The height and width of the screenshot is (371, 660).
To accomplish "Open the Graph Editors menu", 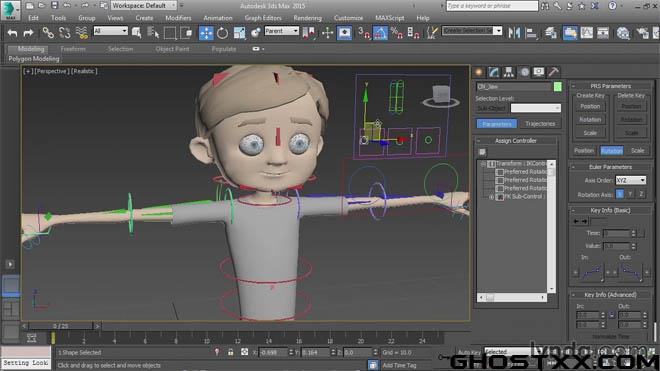I will tap(263, 18).
